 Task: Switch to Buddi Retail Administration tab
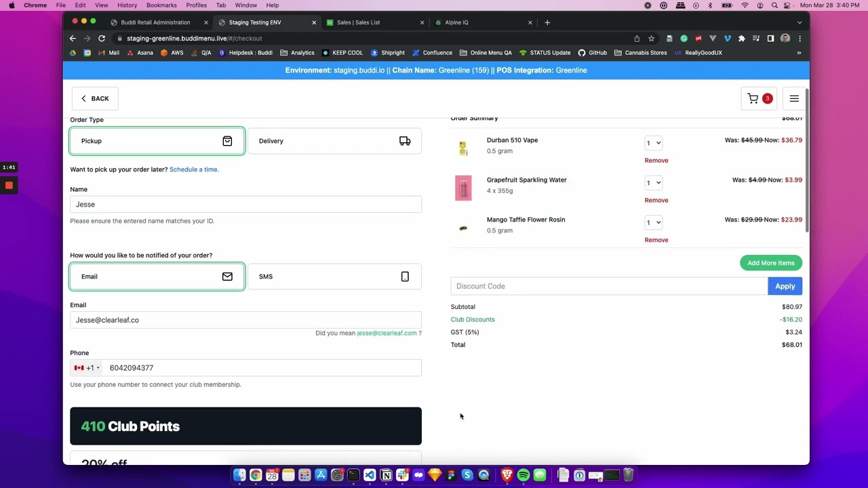156,22
